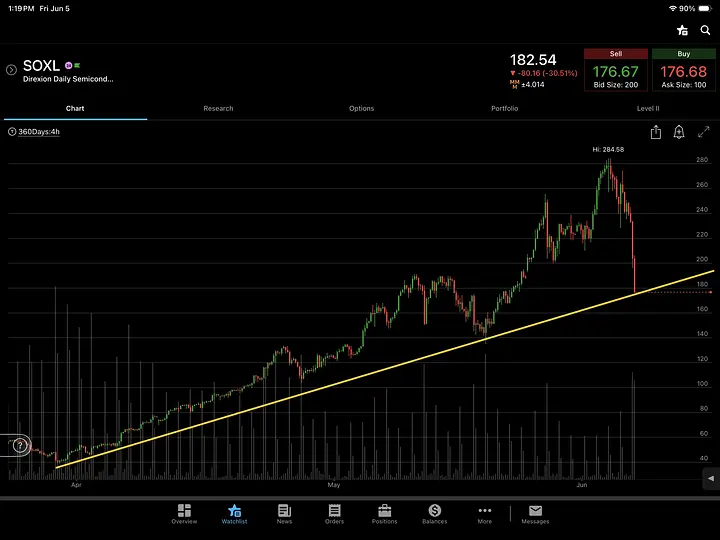Click the Jun date label on the chart axis
Image resolution: width=720 pixels, height=540 pixels.
tap(582, 485)
